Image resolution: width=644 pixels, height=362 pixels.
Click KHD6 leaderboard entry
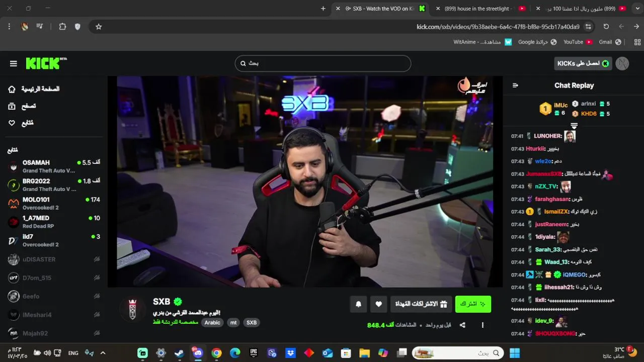tap(591, 114)
